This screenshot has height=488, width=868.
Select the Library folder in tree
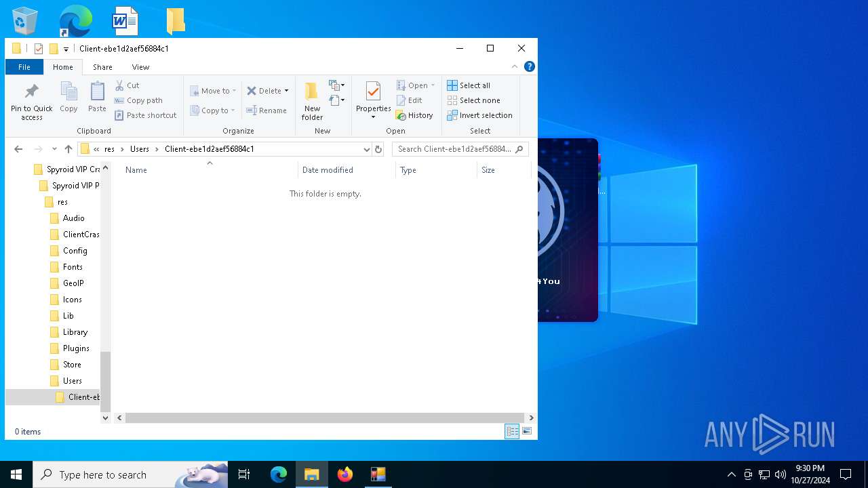75,332
